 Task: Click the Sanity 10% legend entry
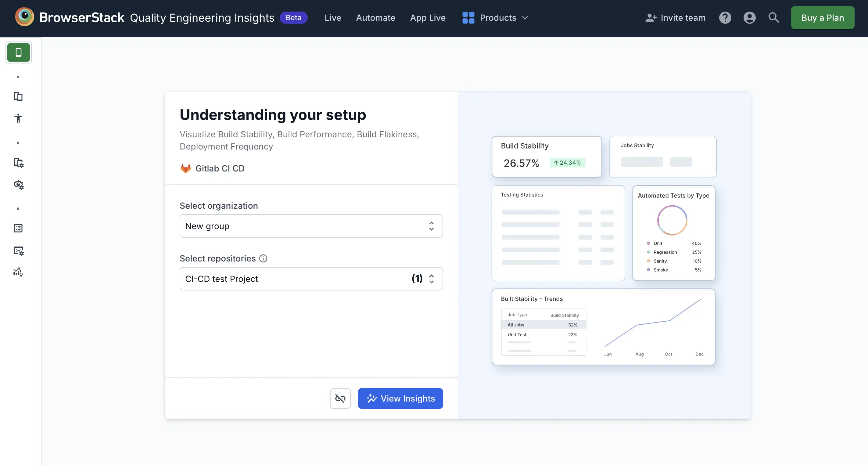coord(674,261)
